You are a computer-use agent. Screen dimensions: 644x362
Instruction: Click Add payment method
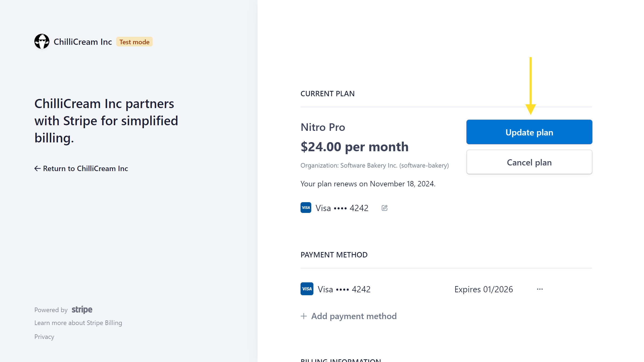(x=354, y=316)
